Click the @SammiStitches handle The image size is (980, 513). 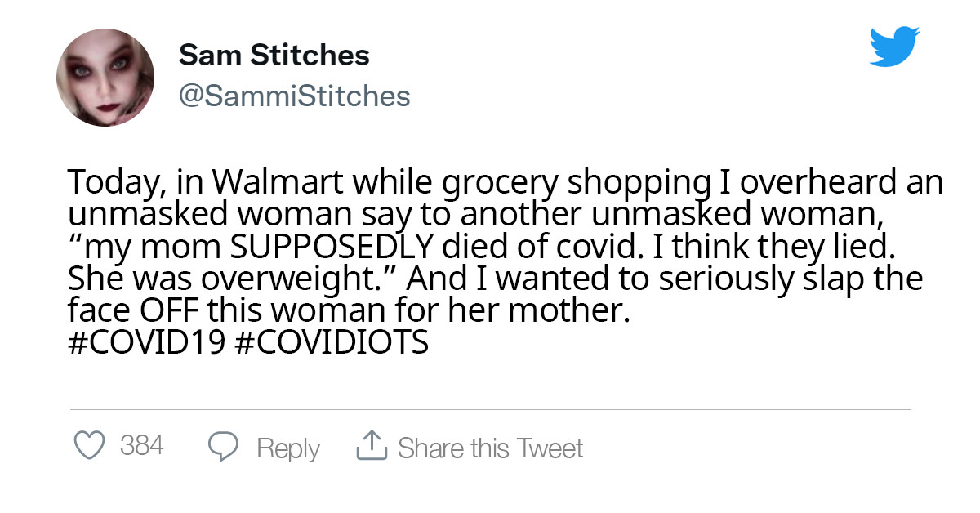295,96
